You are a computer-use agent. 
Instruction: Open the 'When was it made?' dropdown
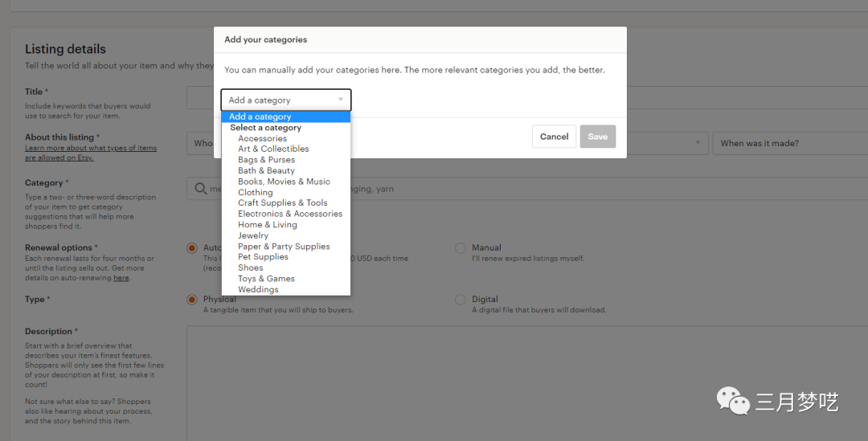click(790, 143)
